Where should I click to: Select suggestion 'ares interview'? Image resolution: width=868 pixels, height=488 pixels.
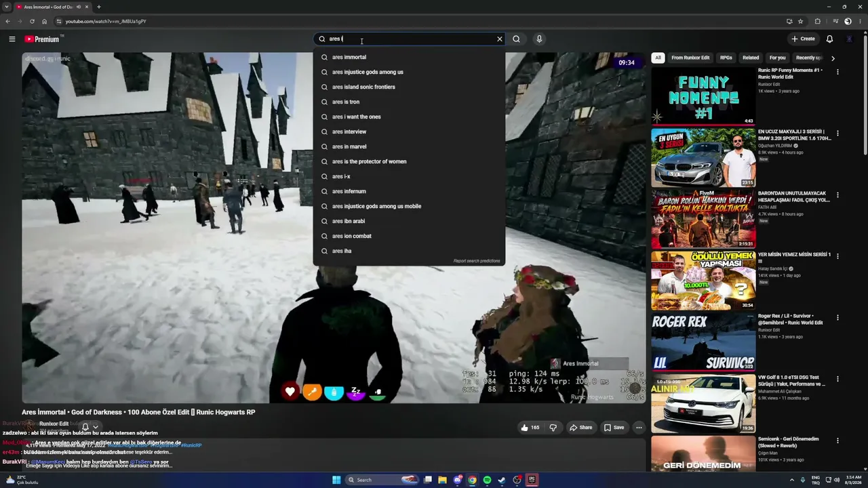(409, 131)
